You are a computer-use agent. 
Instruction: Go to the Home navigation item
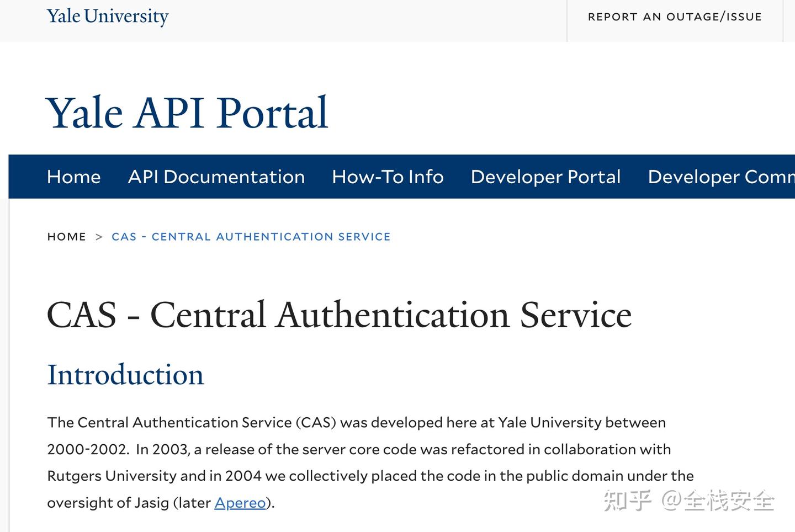pos(74,177)
